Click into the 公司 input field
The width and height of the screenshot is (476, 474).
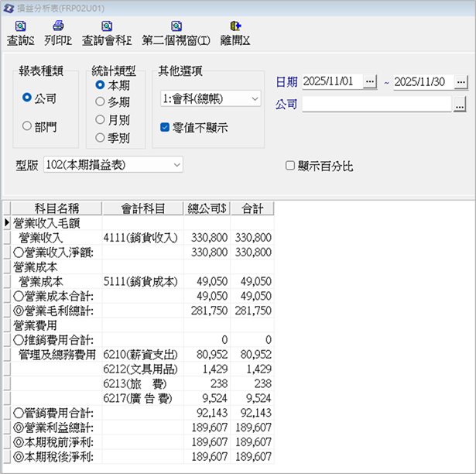pos(376,105)
